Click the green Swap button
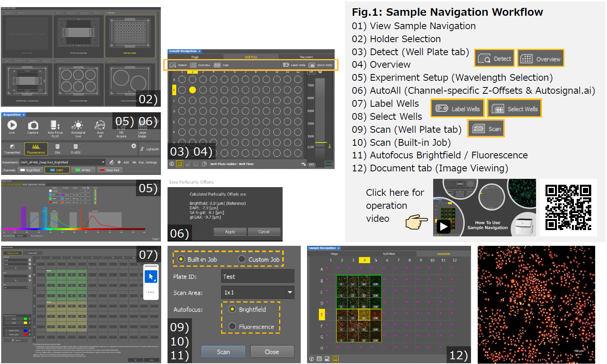 click(329, 164)
